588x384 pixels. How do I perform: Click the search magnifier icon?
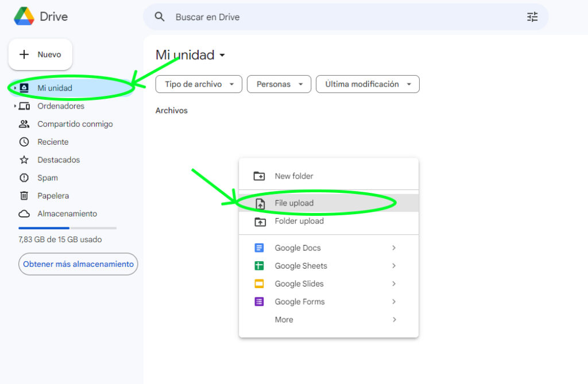coord(160,17)
